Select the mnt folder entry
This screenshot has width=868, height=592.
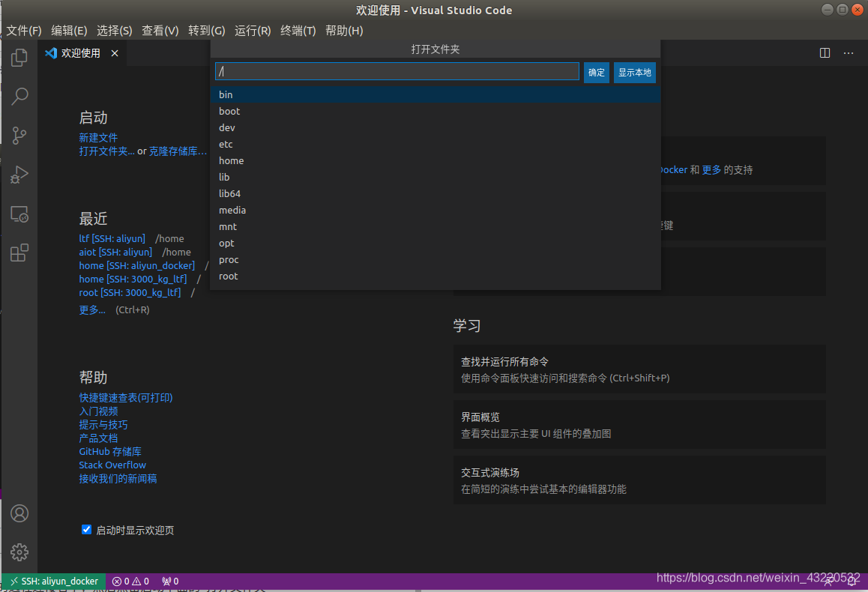(435, 227)
